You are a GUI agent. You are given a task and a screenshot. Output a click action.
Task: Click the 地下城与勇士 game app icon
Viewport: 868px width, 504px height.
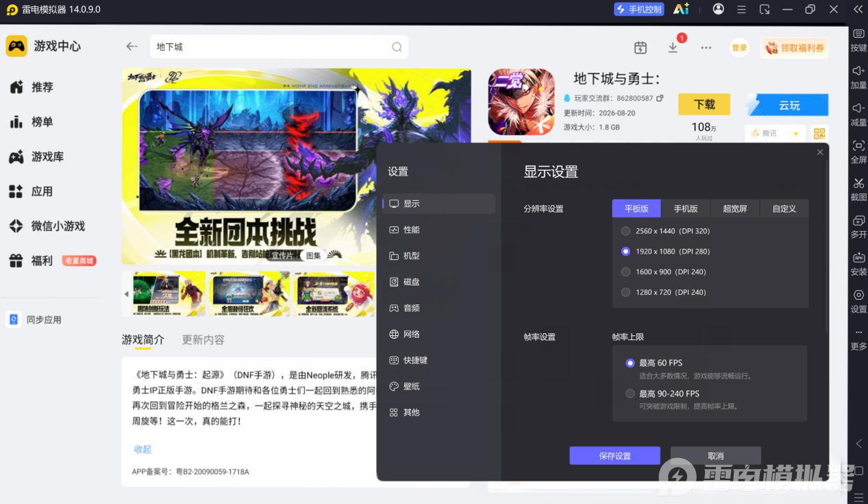pyautogui.click(x=521, y=101)
